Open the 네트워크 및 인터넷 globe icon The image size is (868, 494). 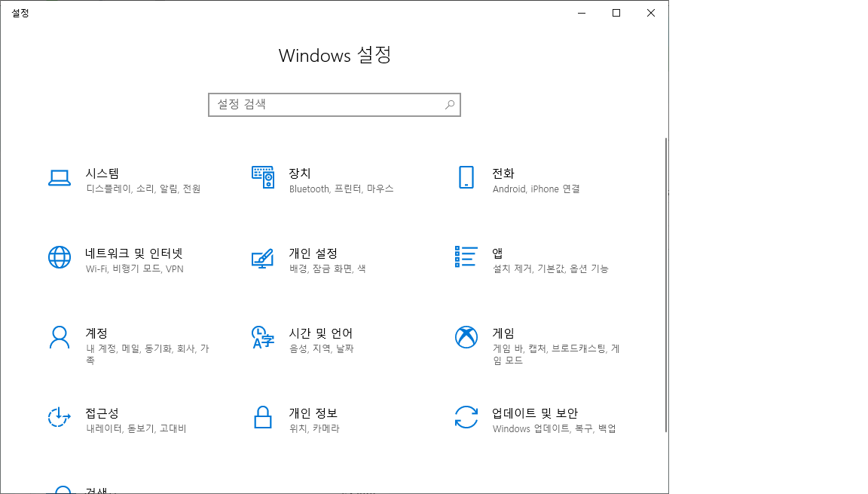point(60,257)
